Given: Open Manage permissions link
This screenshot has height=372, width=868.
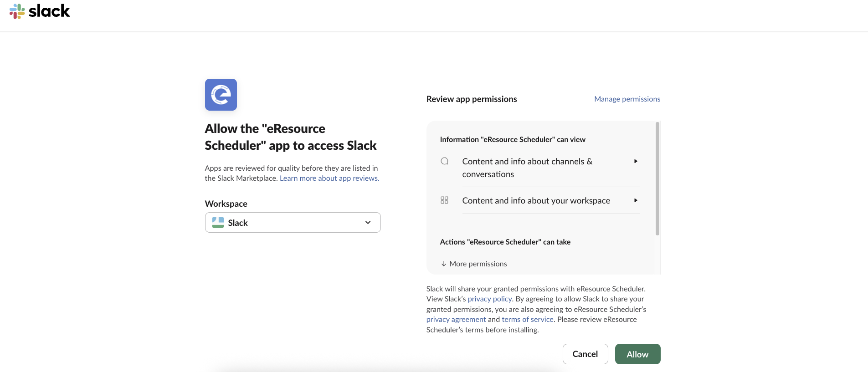Looking at the screenshot, I should coord(627,99).
